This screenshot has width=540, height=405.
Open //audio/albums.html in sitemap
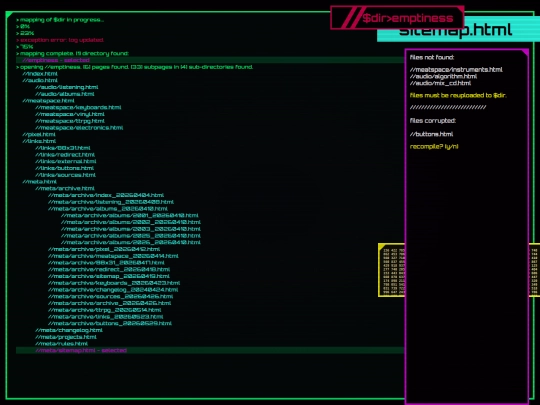point(65,94)
